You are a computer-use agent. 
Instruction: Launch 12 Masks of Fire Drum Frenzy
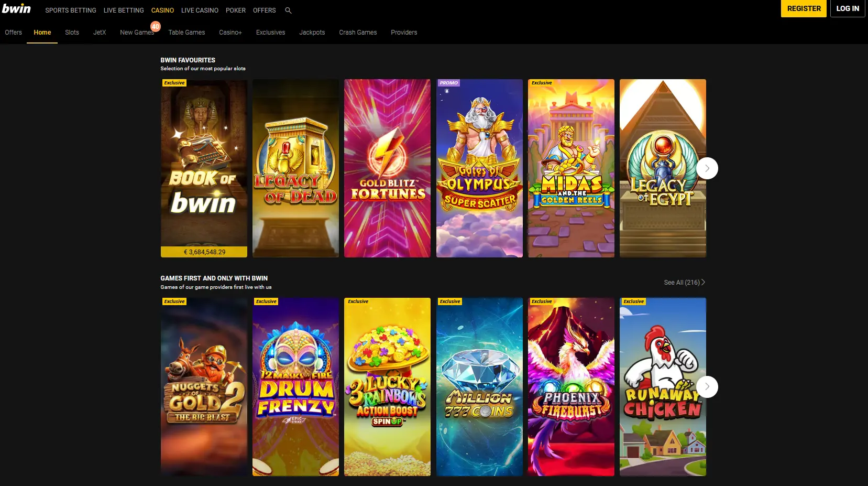point(295,387)
